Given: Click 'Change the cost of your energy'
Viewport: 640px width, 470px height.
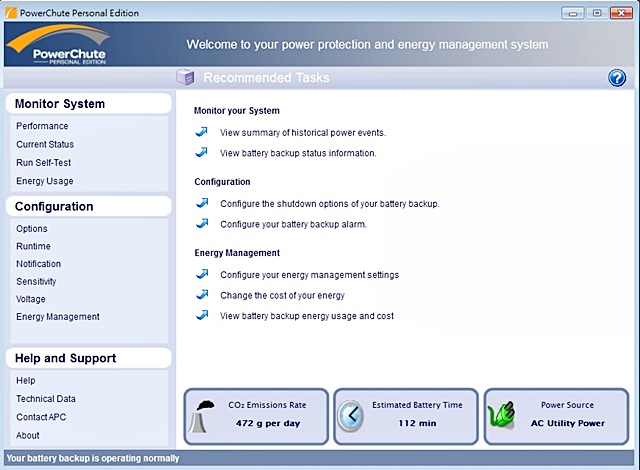Looking at the screenshot, I should [x=282, y=295].
